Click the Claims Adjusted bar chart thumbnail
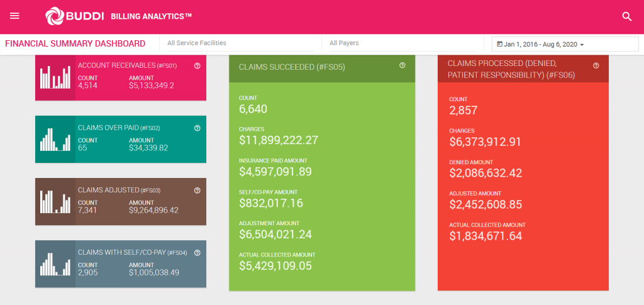The image size is (644, 305). [x=55, y=202]
